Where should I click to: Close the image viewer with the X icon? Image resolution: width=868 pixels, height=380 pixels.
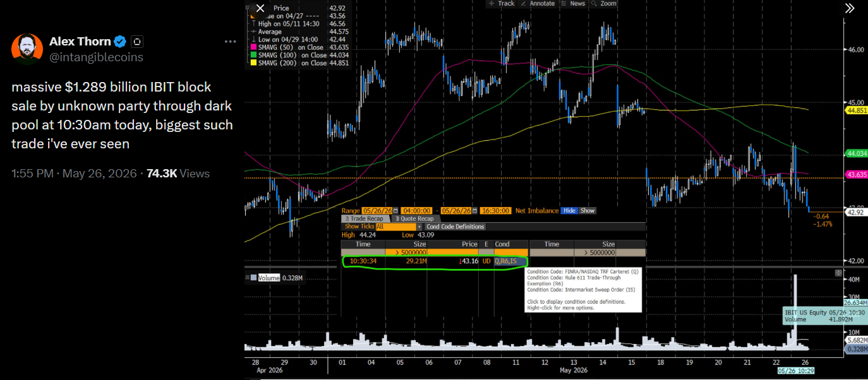260,8
